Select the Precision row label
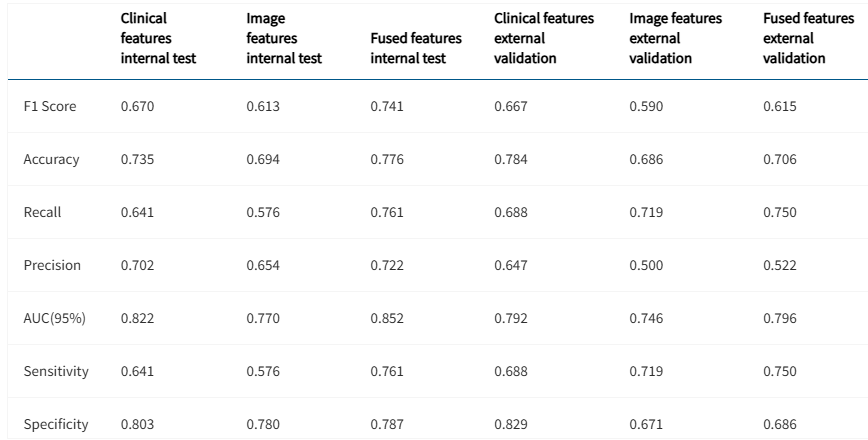Screen dimensions: 868x440 point(52,265)
